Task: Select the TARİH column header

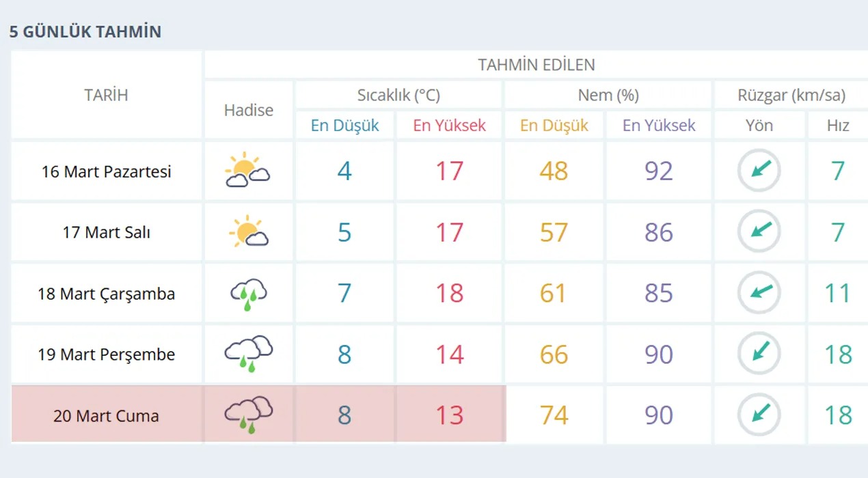Action: click(106, 95)
